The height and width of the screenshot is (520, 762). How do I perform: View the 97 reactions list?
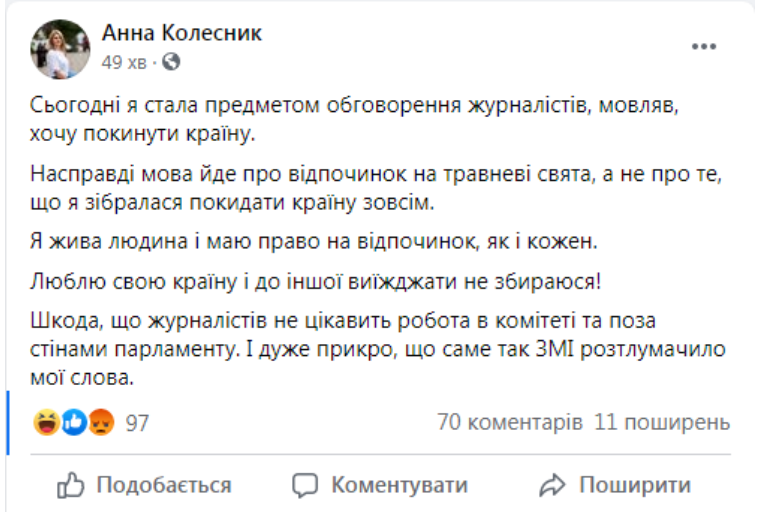tap(137, 423)
